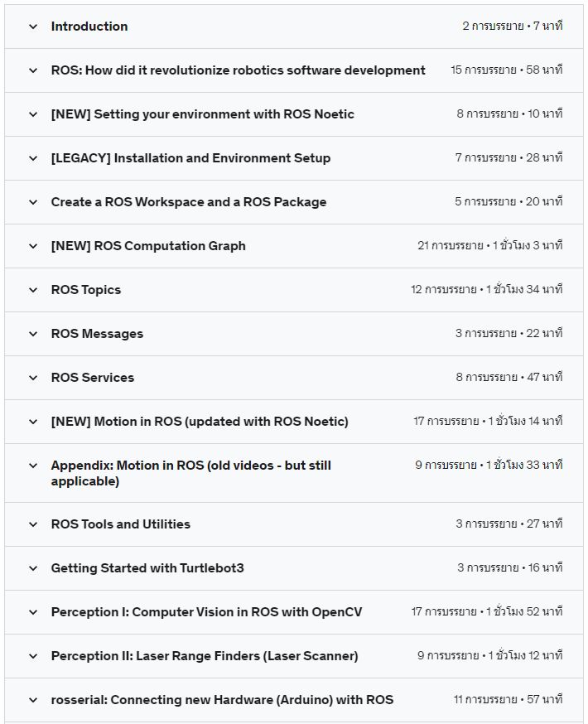The height and width of the screenshot is (724, 588).
Task: Expand the LEGACY Installation section arrow
Action: coord(33,158)
